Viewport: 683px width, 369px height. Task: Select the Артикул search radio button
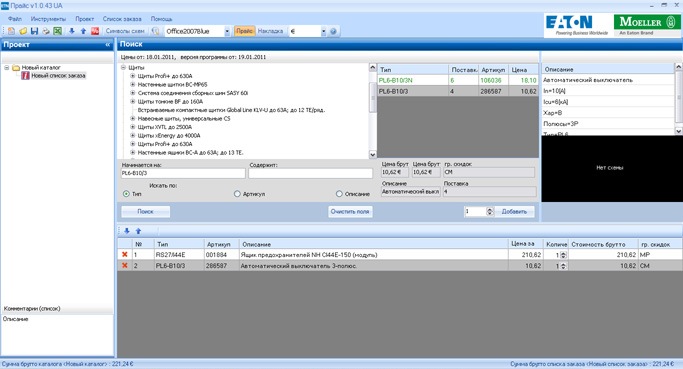pyautogui.click(x=237, y=194)
